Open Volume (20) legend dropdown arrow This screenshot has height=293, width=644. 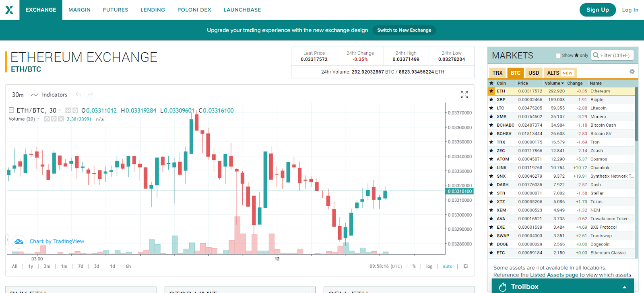point(39,119)
